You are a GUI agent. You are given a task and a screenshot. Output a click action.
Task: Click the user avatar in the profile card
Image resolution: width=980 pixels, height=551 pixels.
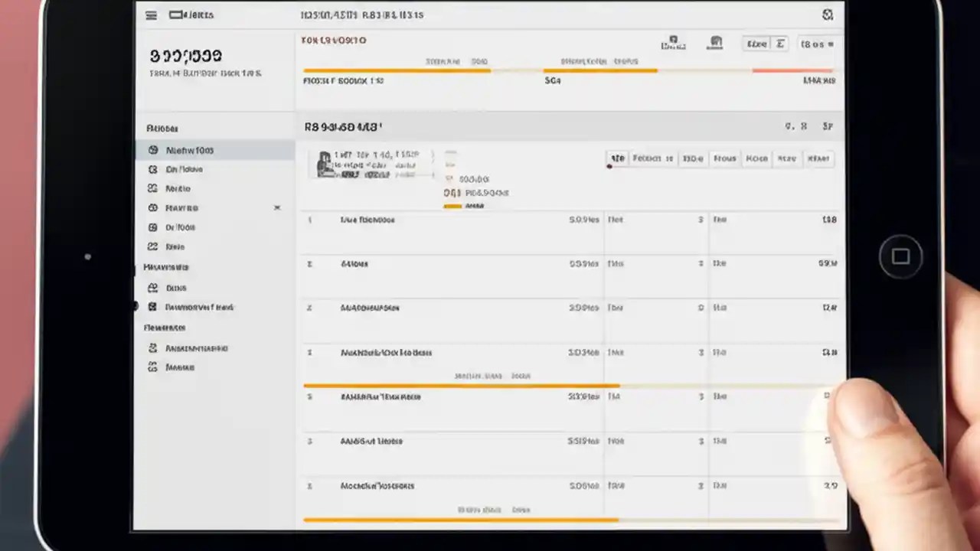(325, 163)
